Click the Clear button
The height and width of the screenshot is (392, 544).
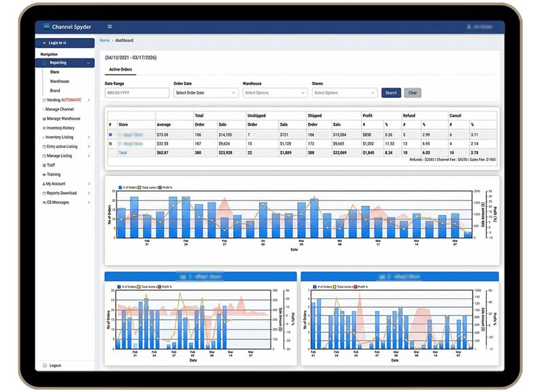[413, 92]
